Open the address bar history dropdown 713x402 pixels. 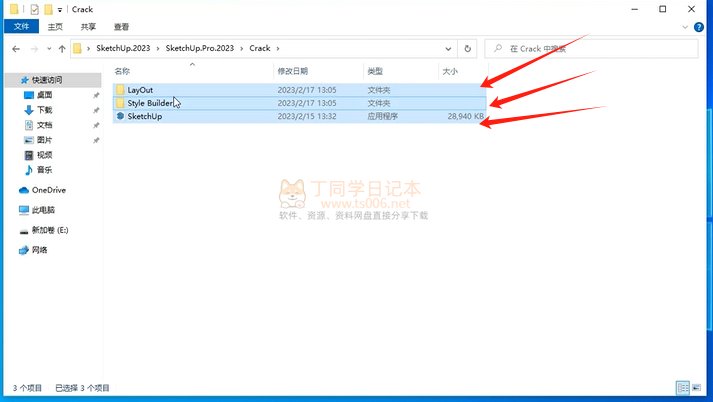(448, 49)
